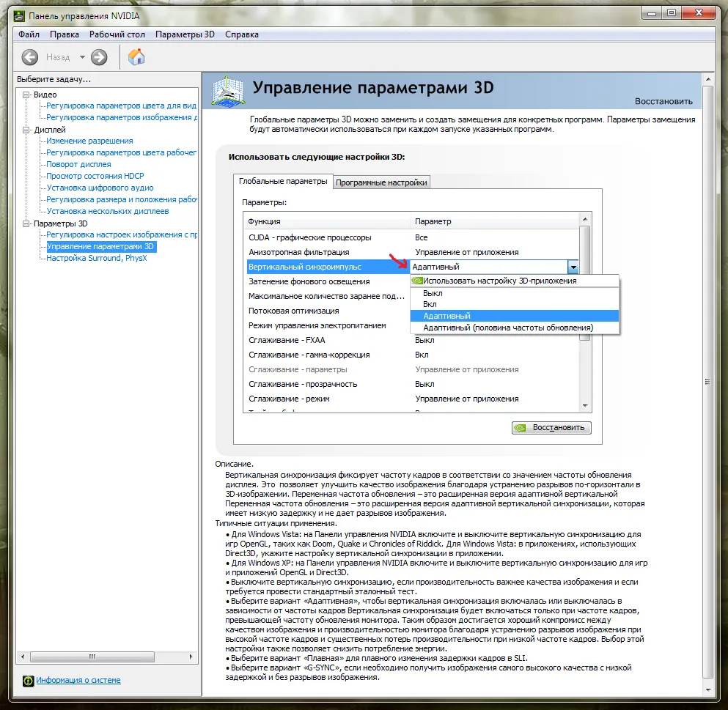Open Изменение разрешения task
The image size is (728, 710).
pyautogui.click(x=89, y=141)
